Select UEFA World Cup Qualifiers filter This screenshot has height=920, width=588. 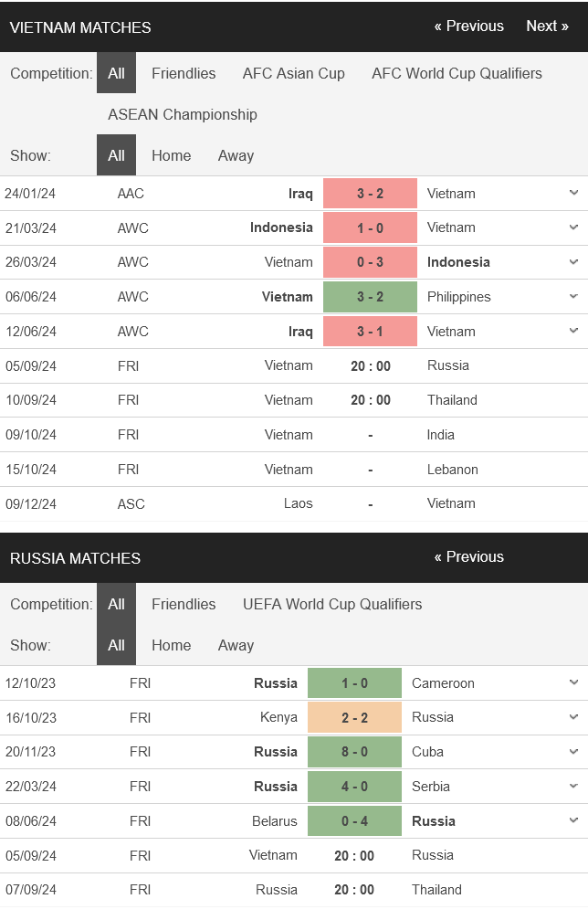coord(332,604)
